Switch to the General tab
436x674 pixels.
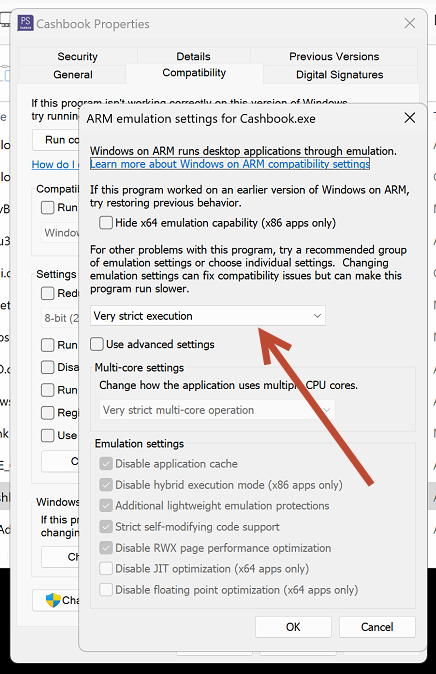(x=73, y=74)
